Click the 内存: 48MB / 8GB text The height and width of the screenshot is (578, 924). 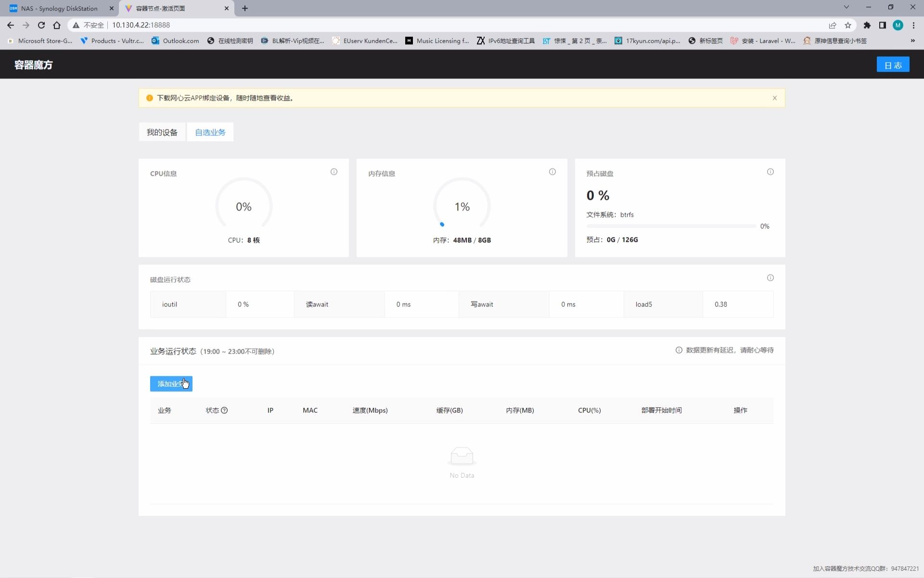pos(462,240)
